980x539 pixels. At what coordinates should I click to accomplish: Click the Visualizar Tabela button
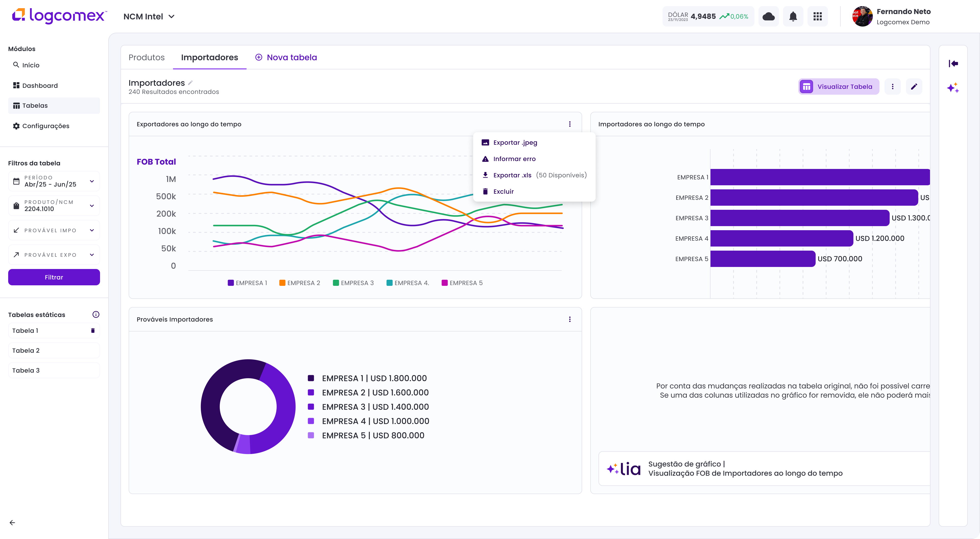838,87
